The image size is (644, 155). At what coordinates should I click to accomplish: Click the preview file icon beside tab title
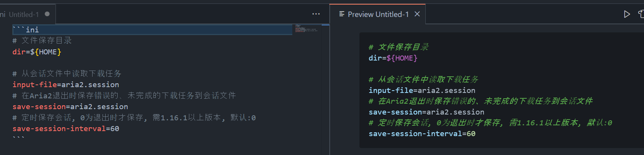coord(342,14)
